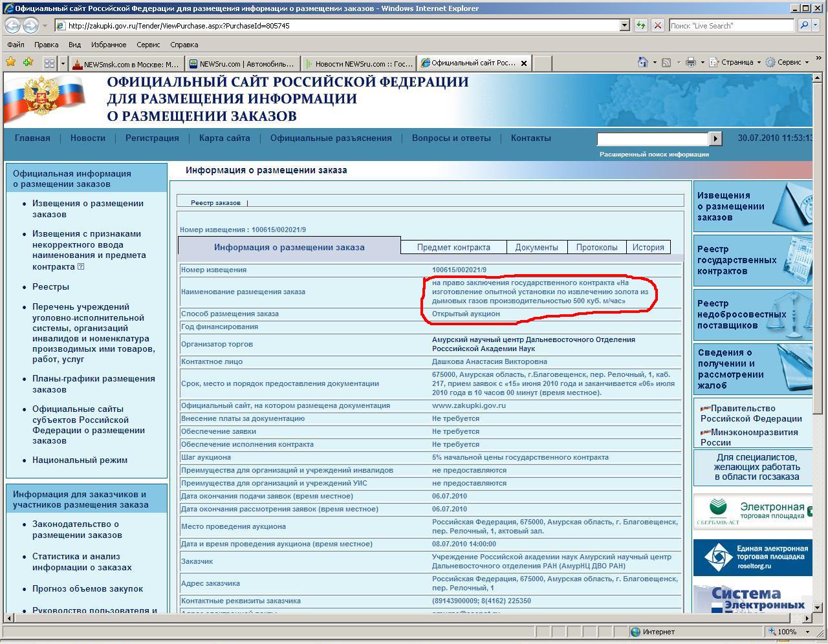This screenshot has height=644, width=828.
Task: Click the Print icon in toolbar
Action: pos(690,62)
